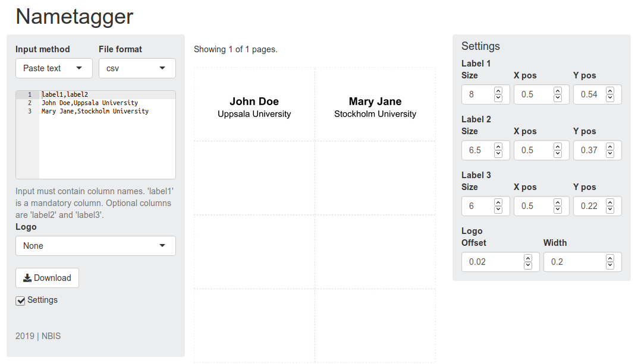Increase Label 3 Y pos stepper up arrow
Image resolution: width=638 pixels, height=364 pixels.
click(609, 202)
